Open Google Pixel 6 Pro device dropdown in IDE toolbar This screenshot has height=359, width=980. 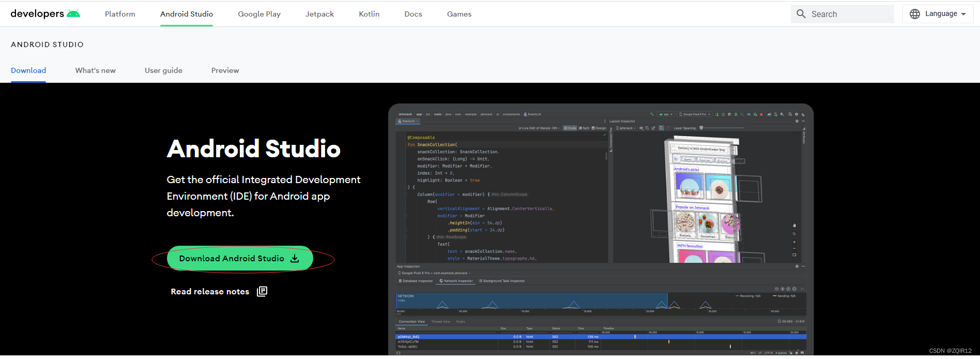point(695,114)
